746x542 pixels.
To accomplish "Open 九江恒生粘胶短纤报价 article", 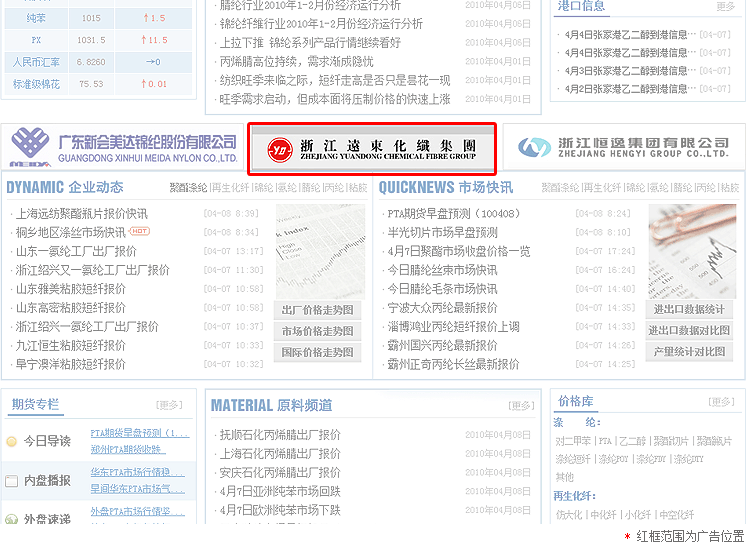I will coord(71,345).
